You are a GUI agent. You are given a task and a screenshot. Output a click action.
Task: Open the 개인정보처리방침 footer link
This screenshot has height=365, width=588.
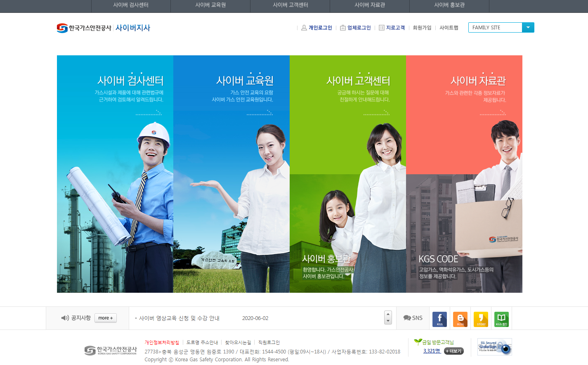pyautogui.click(x=161, y=342)
